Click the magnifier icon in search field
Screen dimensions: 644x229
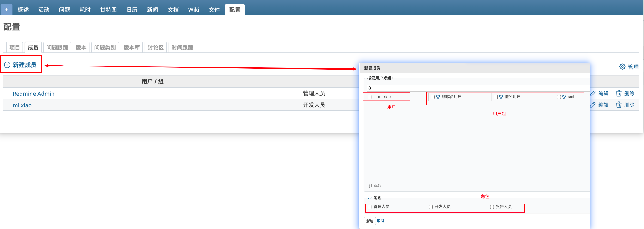tap(370, 88)
